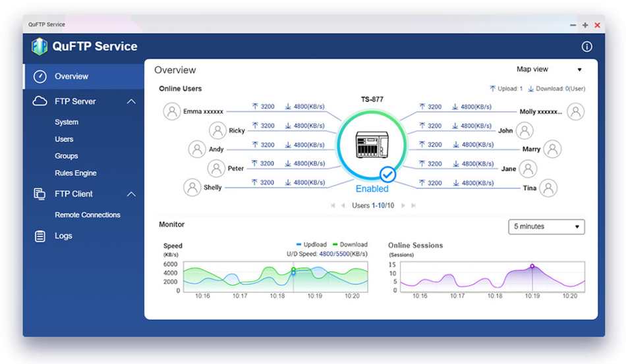626x364 pixels.
Task: Select Ricky's user avatar
Action: pos(217,130)
